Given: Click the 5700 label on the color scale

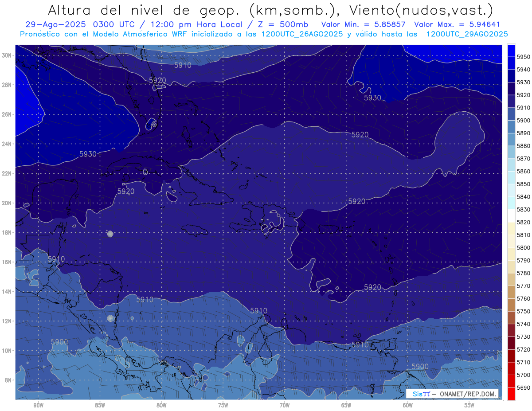Looking at the screenshot, I should 524,375.
